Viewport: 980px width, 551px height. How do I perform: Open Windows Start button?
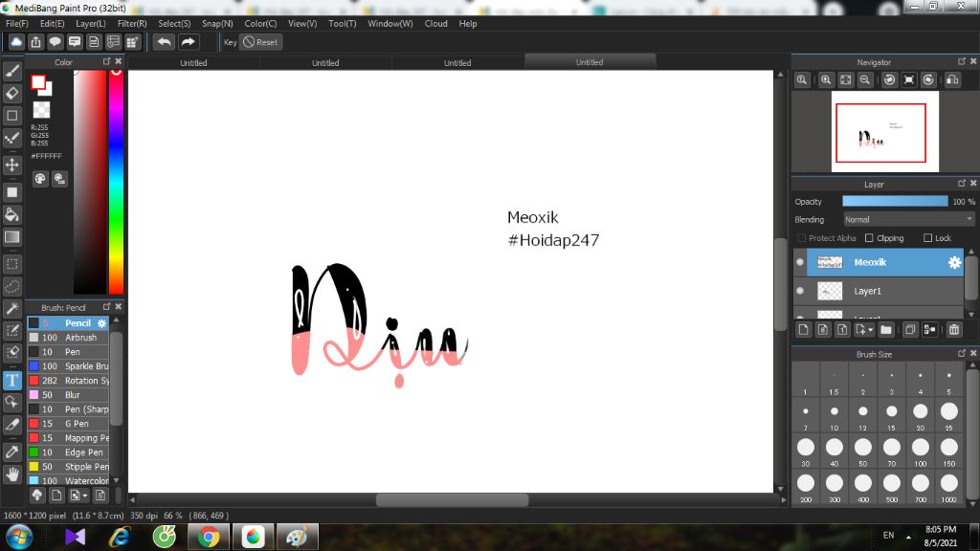[18, 537]
